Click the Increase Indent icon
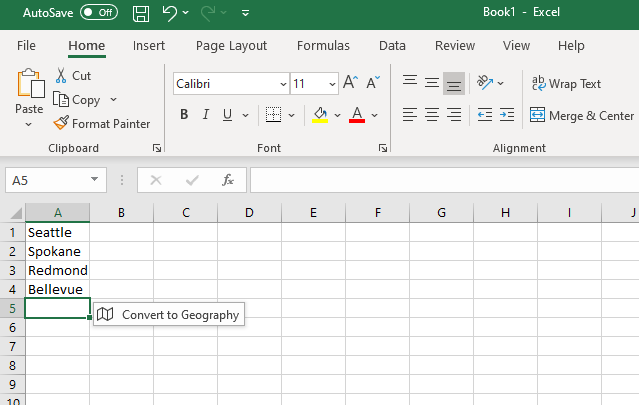 (x=509, y=115)
